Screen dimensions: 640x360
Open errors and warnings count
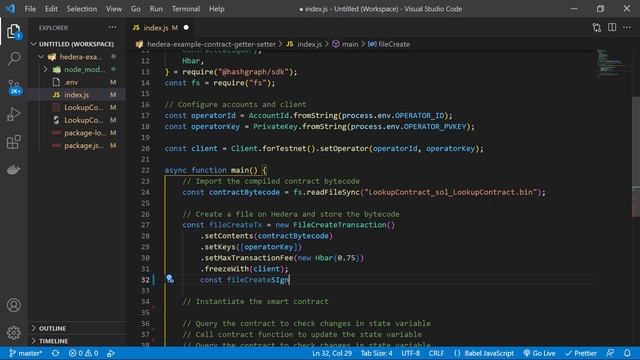pyautogui.click(x=83, y=353)
